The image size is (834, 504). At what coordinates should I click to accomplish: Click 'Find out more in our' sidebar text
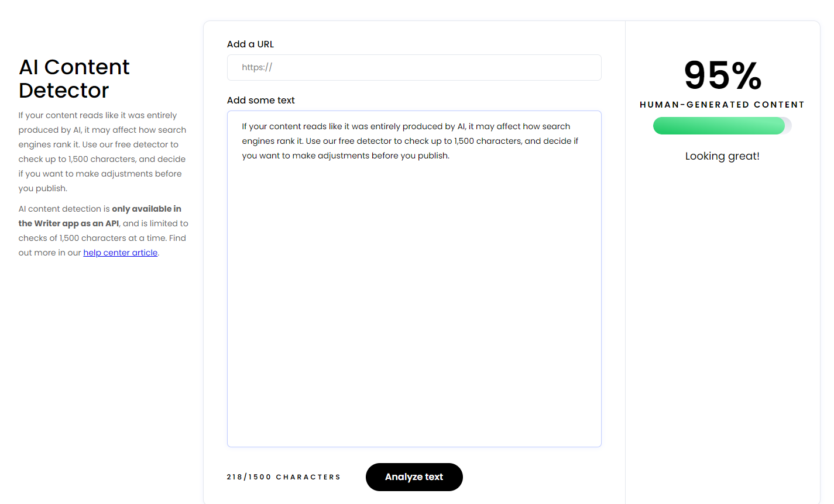click(50, 253)
